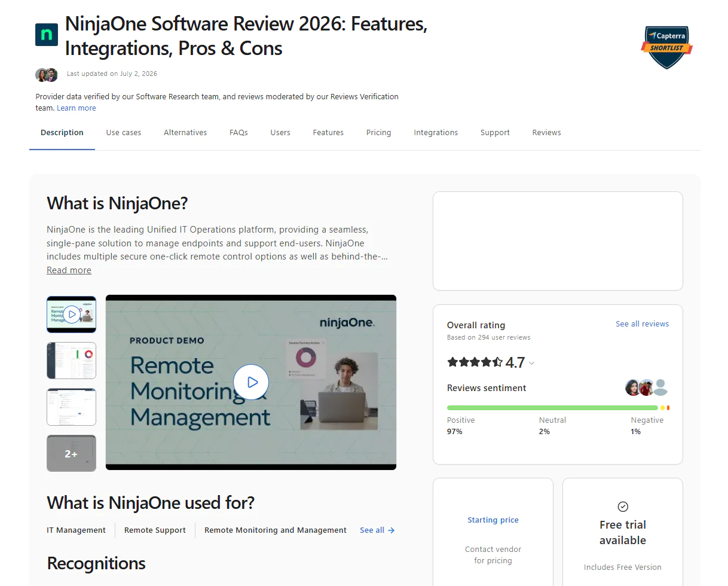Switch to the Users tab

[x=280, y=133]
